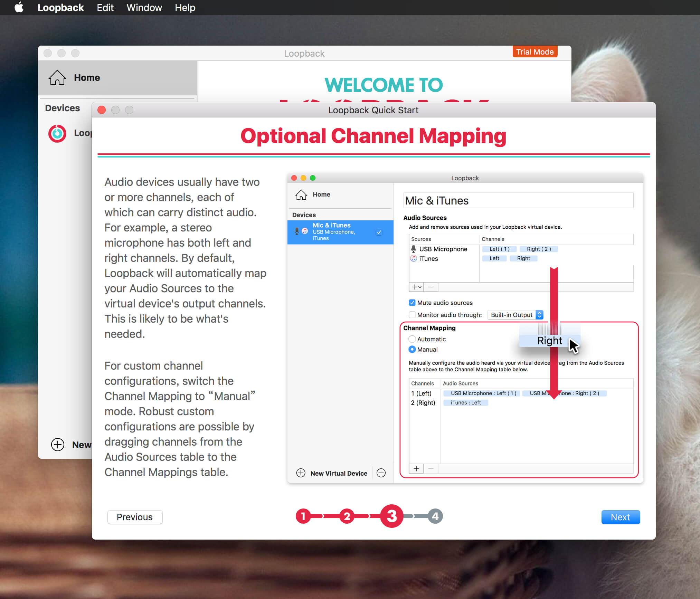Open the Apple menu

[19, 7]
